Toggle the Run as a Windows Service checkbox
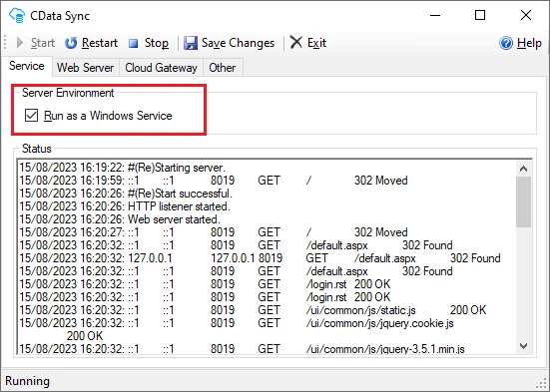This screenshot has width=550, height=392. (31, 116)
